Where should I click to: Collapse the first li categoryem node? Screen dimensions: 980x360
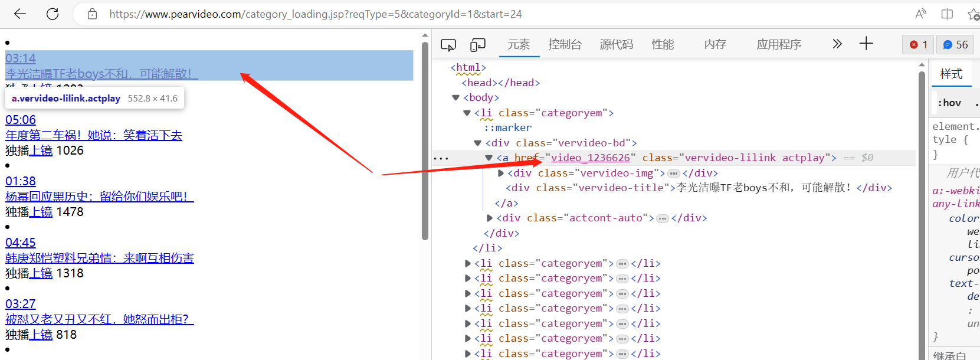(x=467, y=113)
